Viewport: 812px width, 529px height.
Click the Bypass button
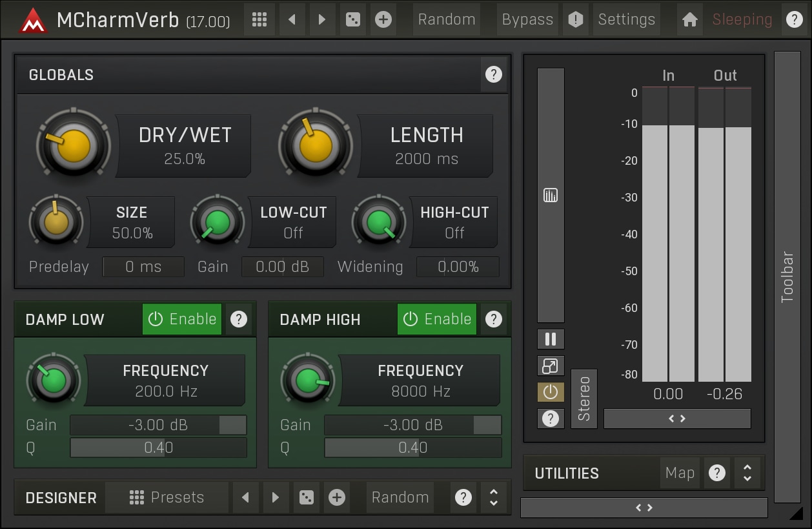click(x=527, y=19)
